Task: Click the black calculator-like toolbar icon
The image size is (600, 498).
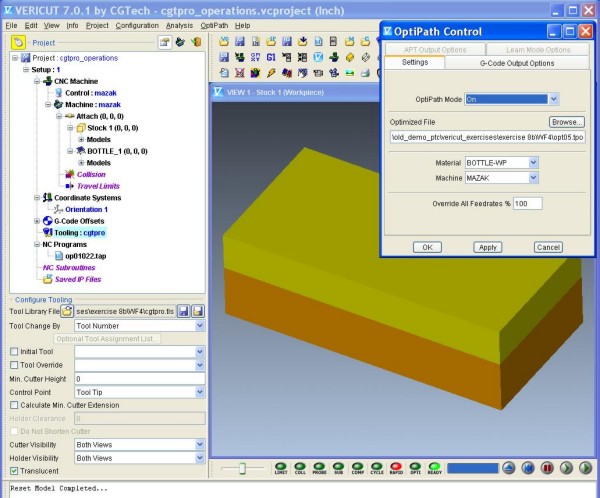Action: click(334, 41)
